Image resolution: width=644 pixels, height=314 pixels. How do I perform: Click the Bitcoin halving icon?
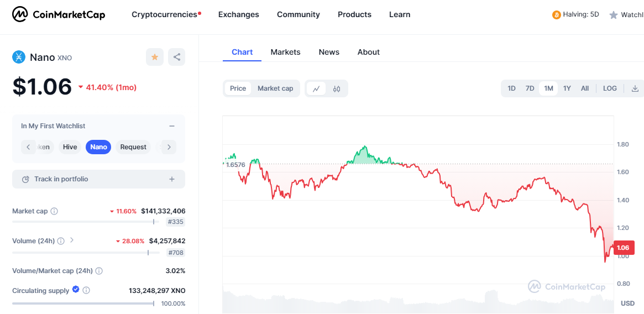(x=557, y=15)
